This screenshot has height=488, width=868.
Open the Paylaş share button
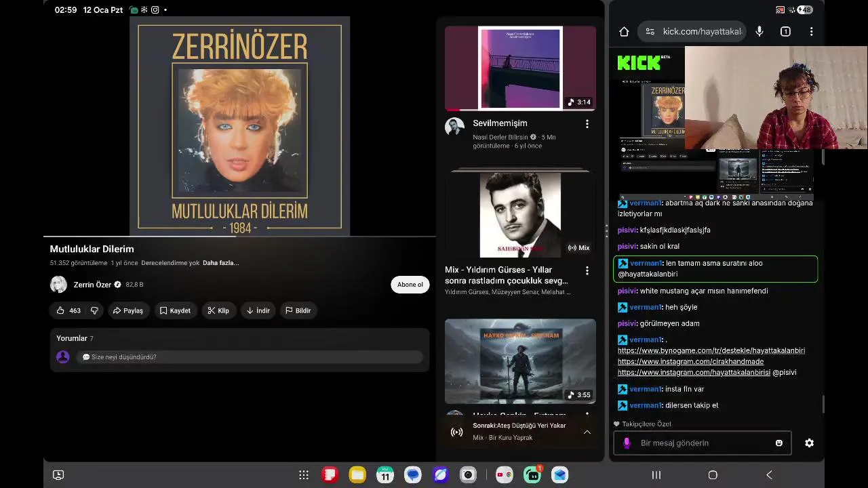(x=128, y=310)
